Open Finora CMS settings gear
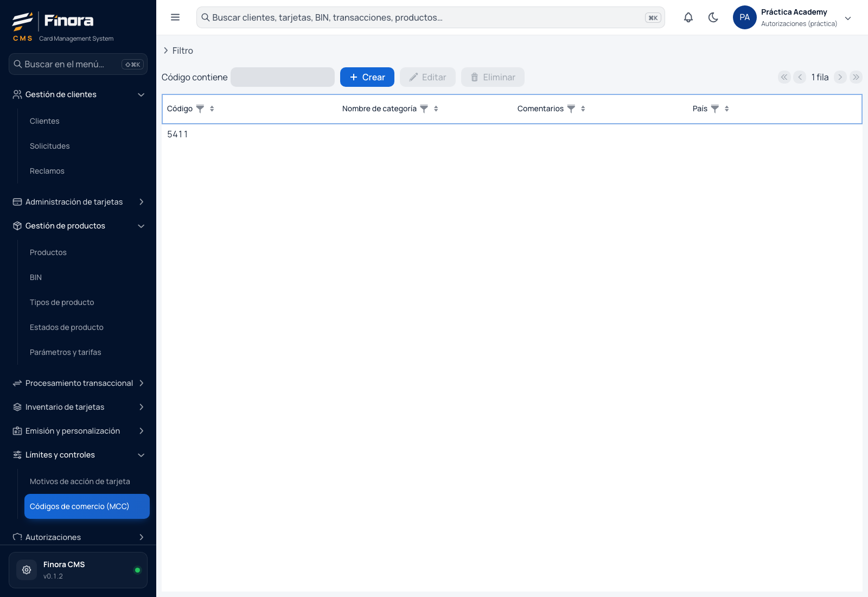Viewport: 868px width, 597px height. [27, 570]
